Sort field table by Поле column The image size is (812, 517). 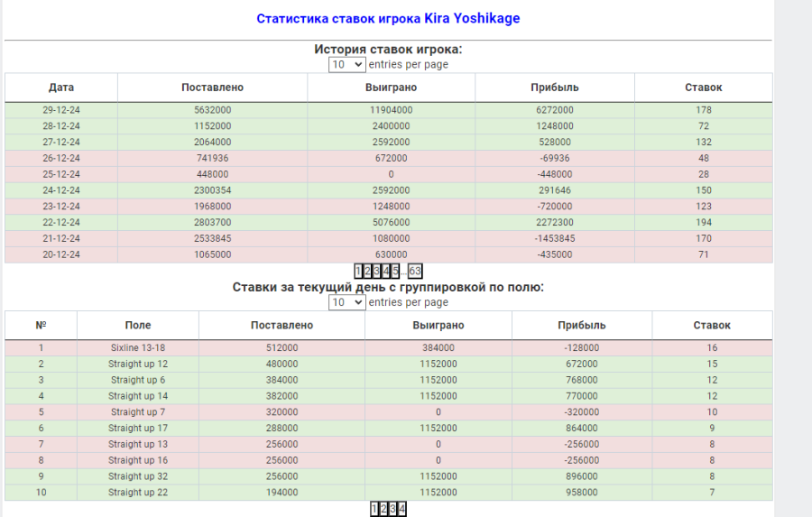[138, 325]
